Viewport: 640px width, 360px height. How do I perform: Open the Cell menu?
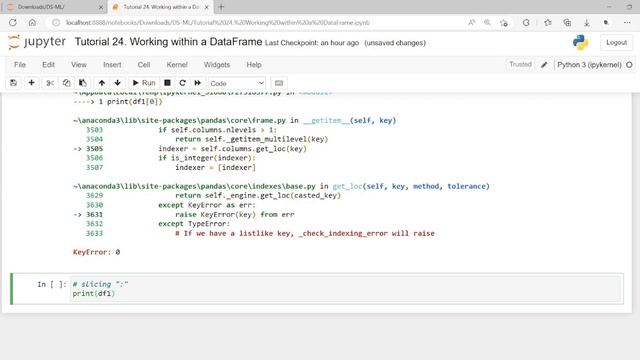pyautogui.click(x=144, y=64)
